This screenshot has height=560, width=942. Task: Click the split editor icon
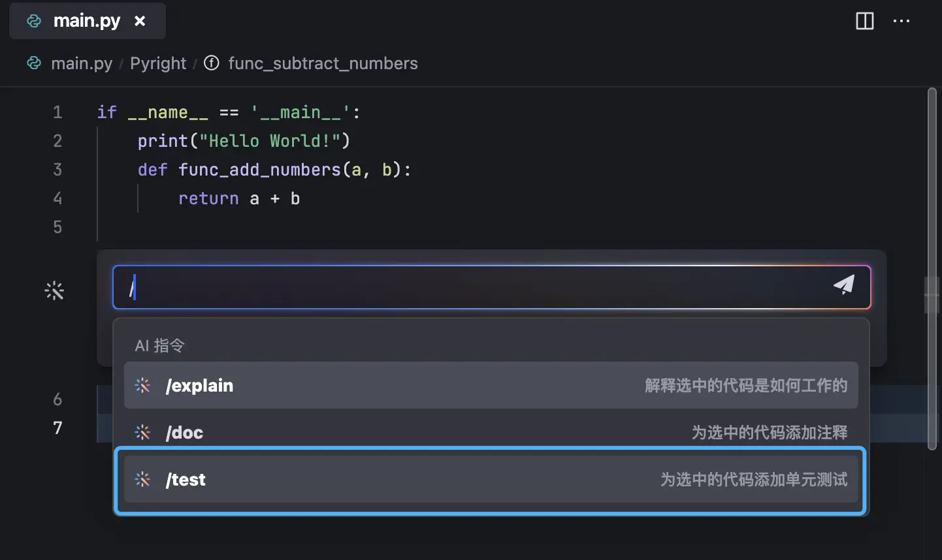coord(864,21)
